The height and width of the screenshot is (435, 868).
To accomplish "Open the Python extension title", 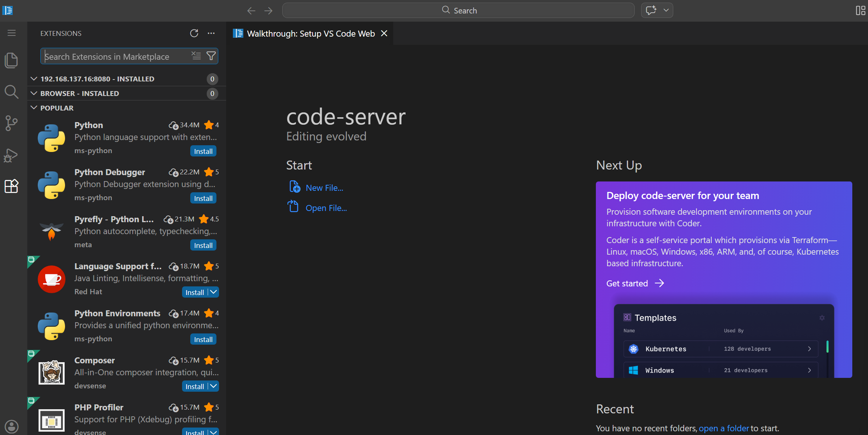I will (89, 125).
